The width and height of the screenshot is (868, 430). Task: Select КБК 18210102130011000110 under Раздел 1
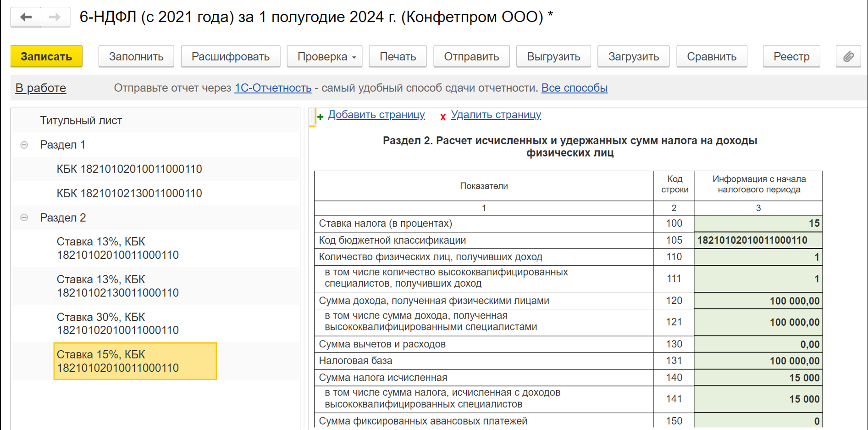click(129, 194)
